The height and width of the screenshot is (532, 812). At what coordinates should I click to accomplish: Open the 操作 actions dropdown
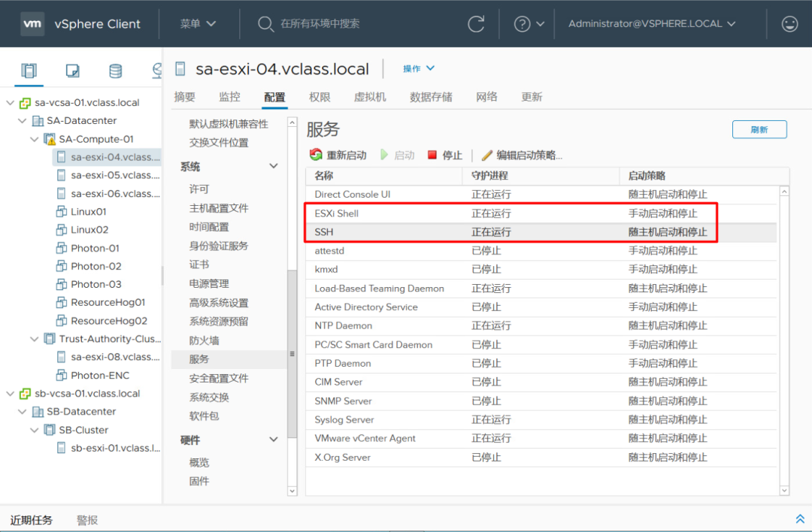coord(419,68)
